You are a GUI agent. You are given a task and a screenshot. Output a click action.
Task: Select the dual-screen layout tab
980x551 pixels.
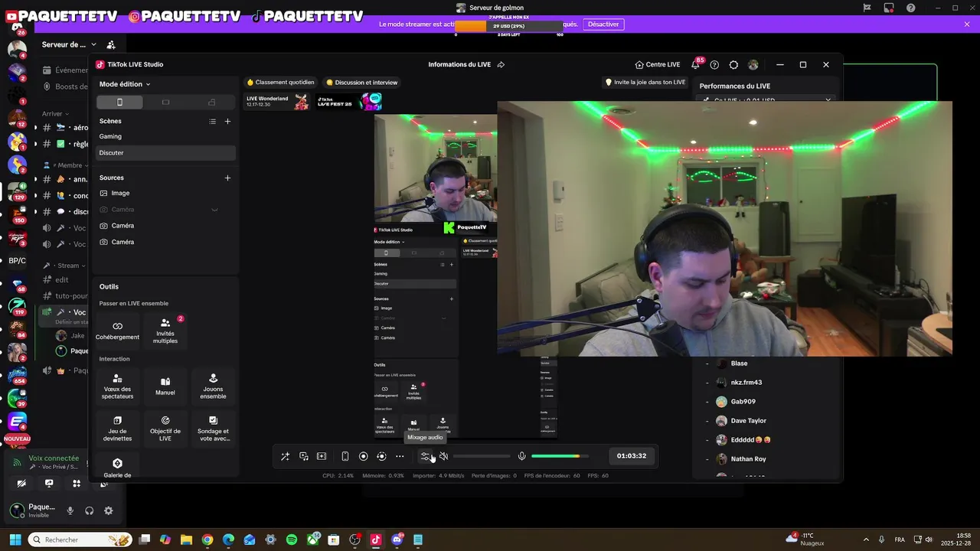point(212,102)
